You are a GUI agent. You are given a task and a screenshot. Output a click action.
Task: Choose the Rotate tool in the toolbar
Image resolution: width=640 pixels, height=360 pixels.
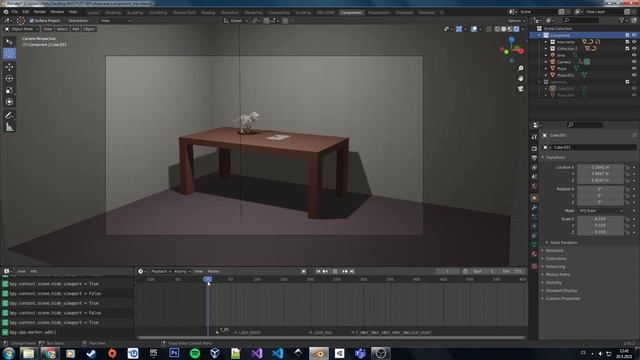pyautogui.click(x=9, y=78)
